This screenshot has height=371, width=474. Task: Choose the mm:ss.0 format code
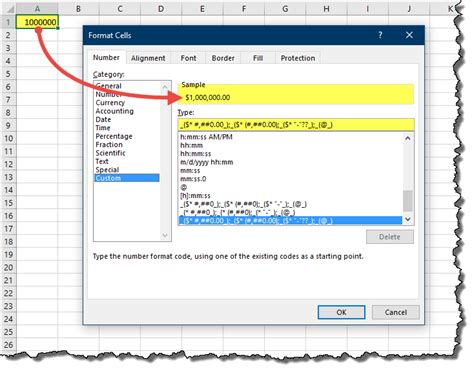tap(193, 179)
